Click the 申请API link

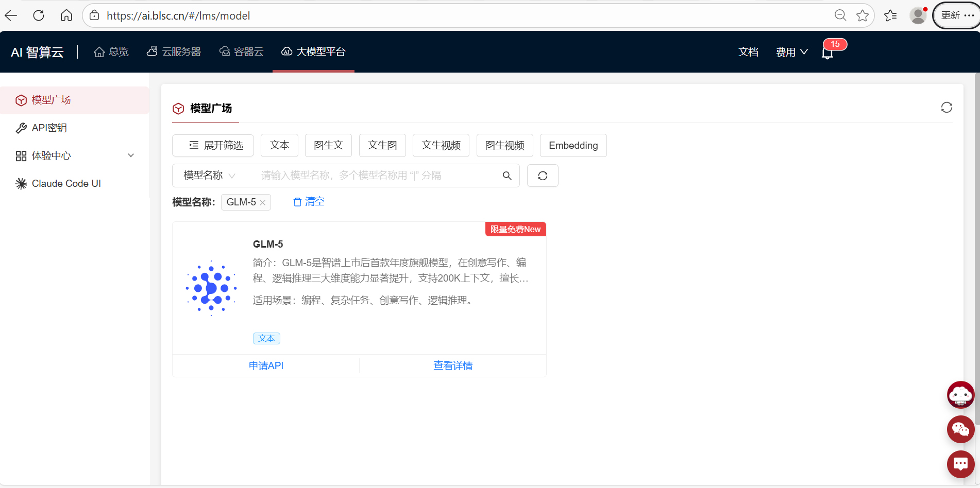coord(266,366)
